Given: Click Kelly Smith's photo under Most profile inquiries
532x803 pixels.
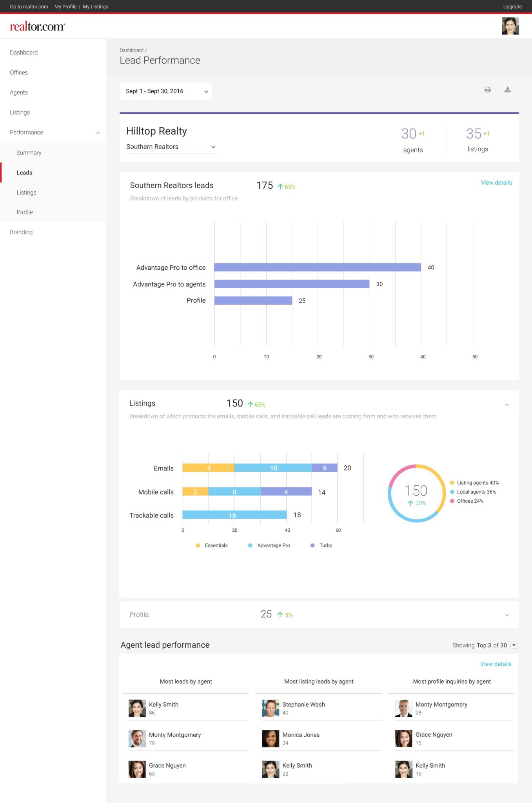Looking at the screenshot, I should click(403, 769).
